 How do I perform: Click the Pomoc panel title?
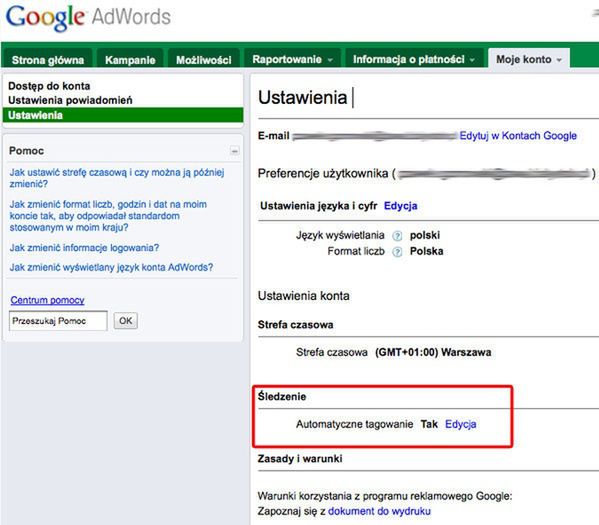point(26,151)
